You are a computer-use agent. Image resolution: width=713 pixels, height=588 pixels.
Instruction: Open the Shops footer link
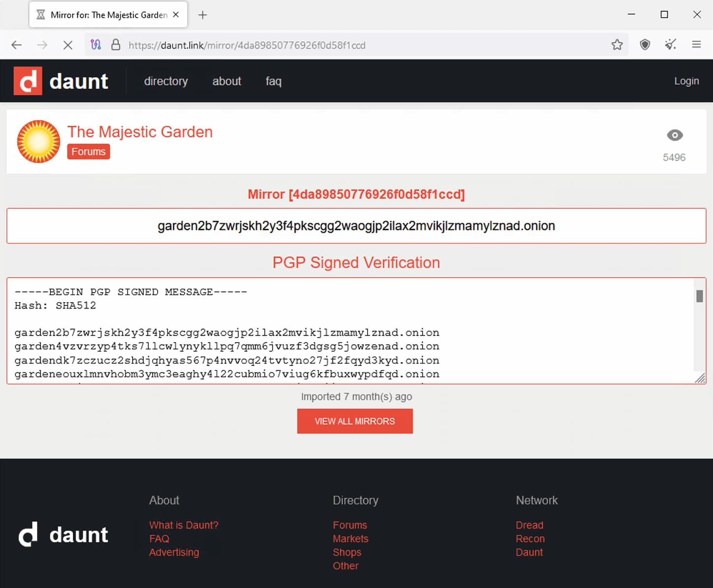347,552
